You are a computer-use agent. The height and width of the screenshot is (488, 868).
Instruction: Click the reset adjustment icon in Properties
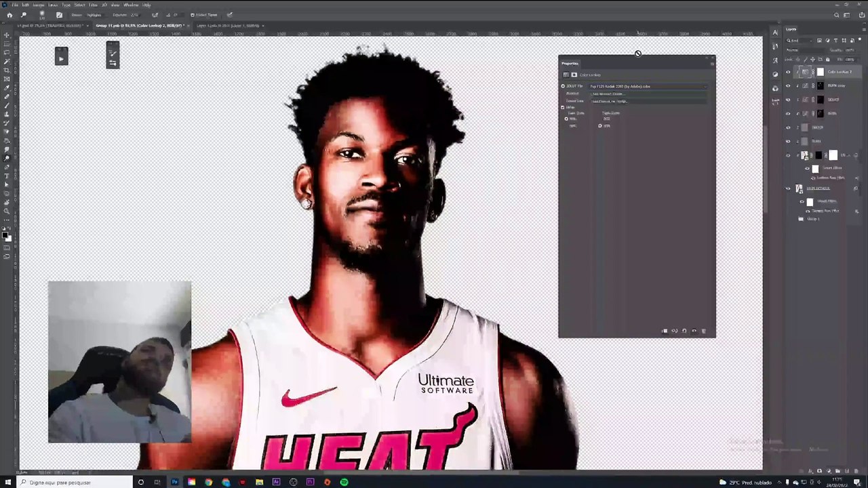point(684,331)
